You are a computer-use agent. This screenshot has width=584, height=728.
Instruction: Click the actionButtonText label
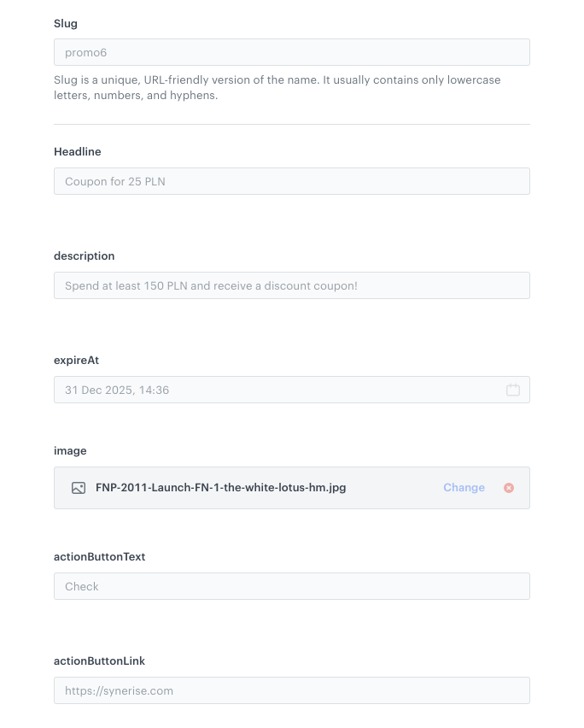99,556
